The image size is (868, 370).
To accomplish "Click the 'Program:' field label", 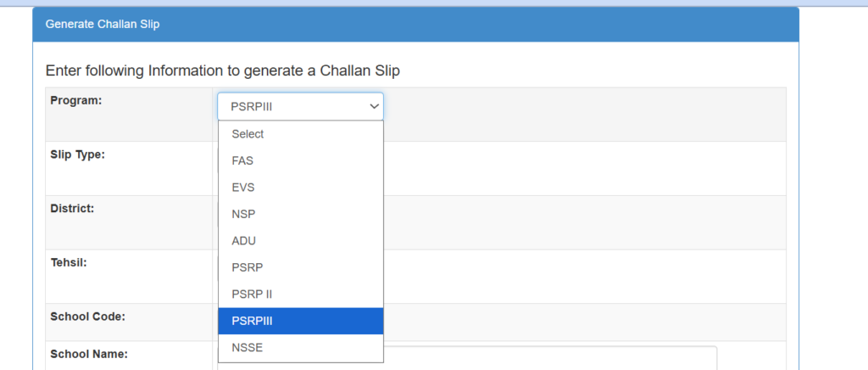I will 76,101.
